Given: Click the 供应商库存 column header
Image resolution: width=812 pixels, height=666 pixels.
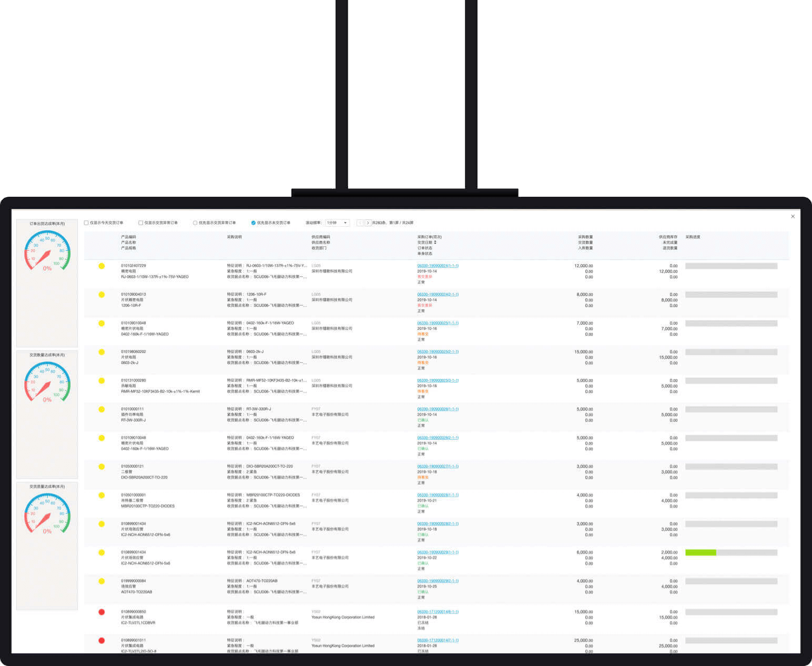Looking at the screenshot, I should 668,237.
